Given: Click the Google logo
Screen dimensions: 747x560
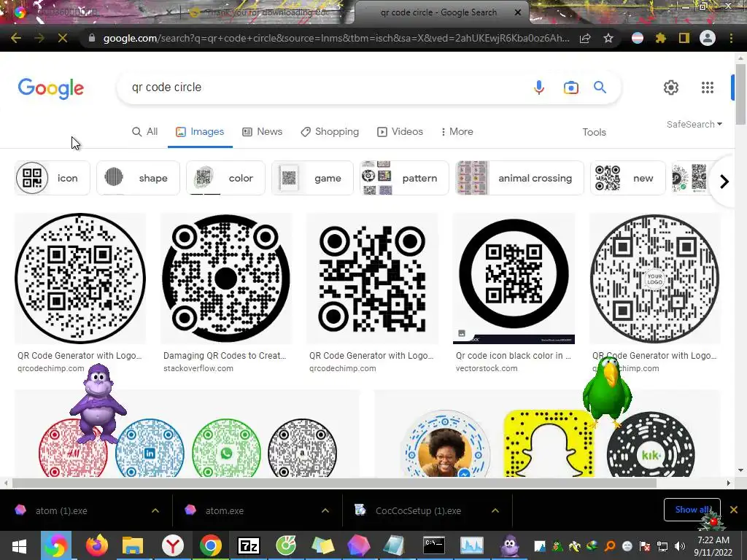Looking at the screenshot, I should [51, 88].
